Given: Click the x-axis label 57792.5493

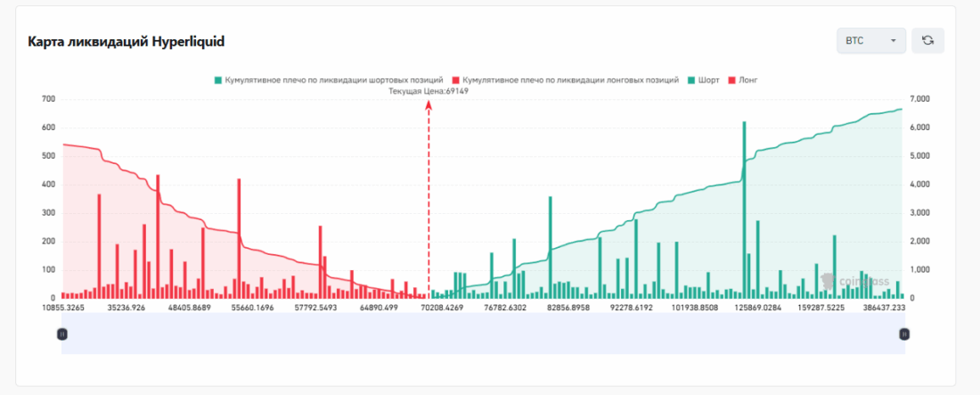Looking at the screenshot, I should (x=317, y=308).
